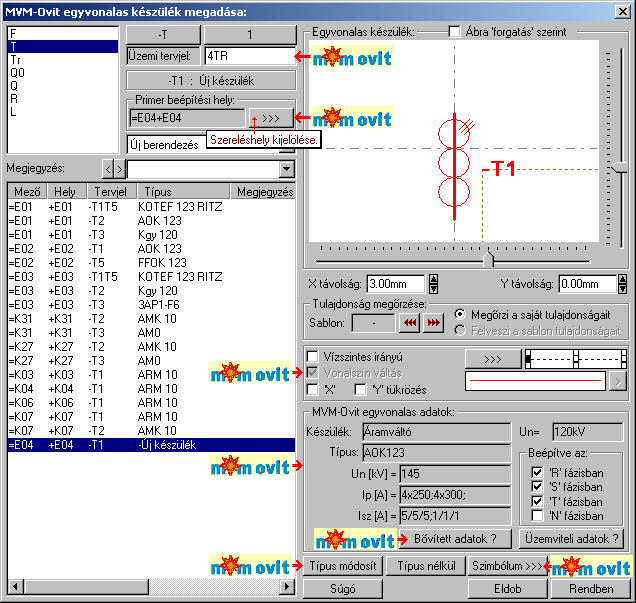Click the red rewind Sablon arrows button
This screenshot has height=603, width=636.
click(x=409, y=323)
